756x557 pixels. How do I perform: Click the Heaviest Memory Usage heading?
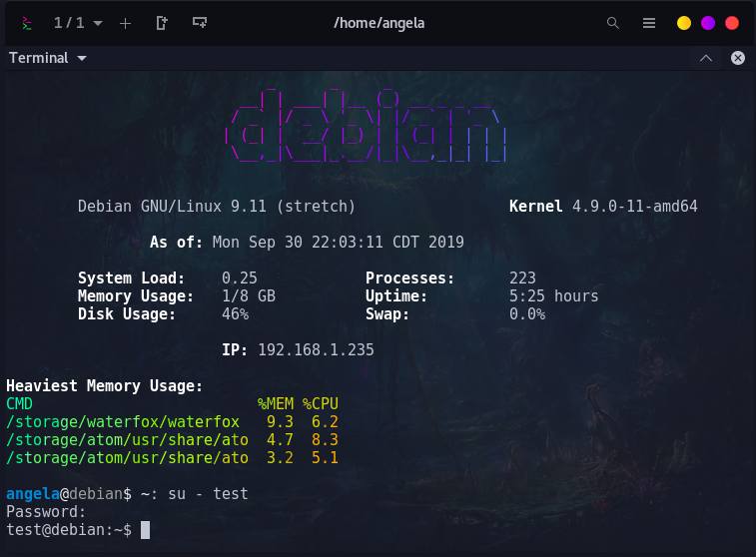104,386
